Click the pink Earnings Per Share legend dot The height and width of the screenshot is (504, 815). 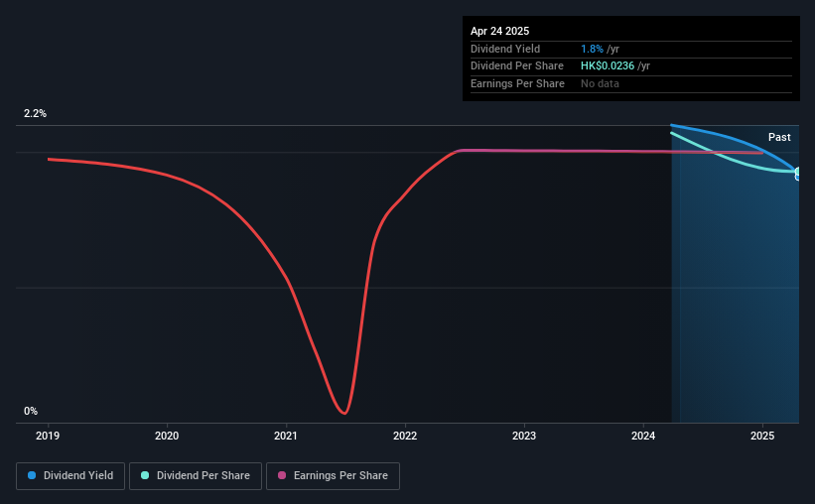(x=282, y=475)
